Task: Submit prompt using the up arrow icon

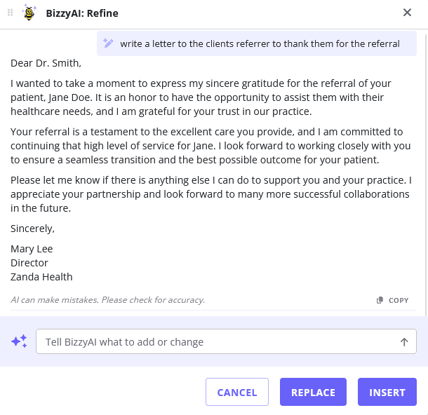Action: [x=404, y=342]
